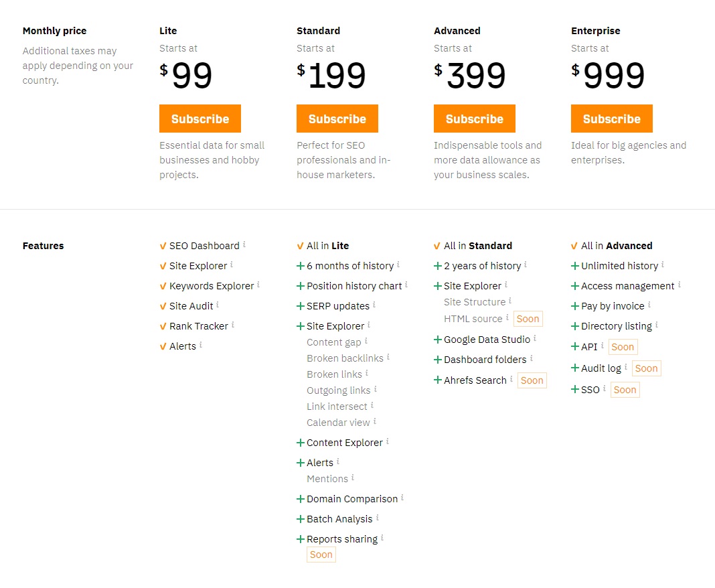Select the Standard plan heading

coord(318,30)
